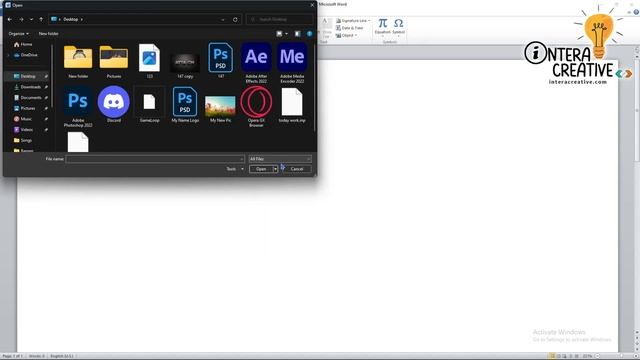Open the All Files type dropdown
The height and width of the screenshot is (360, 640).
[280, 159]
